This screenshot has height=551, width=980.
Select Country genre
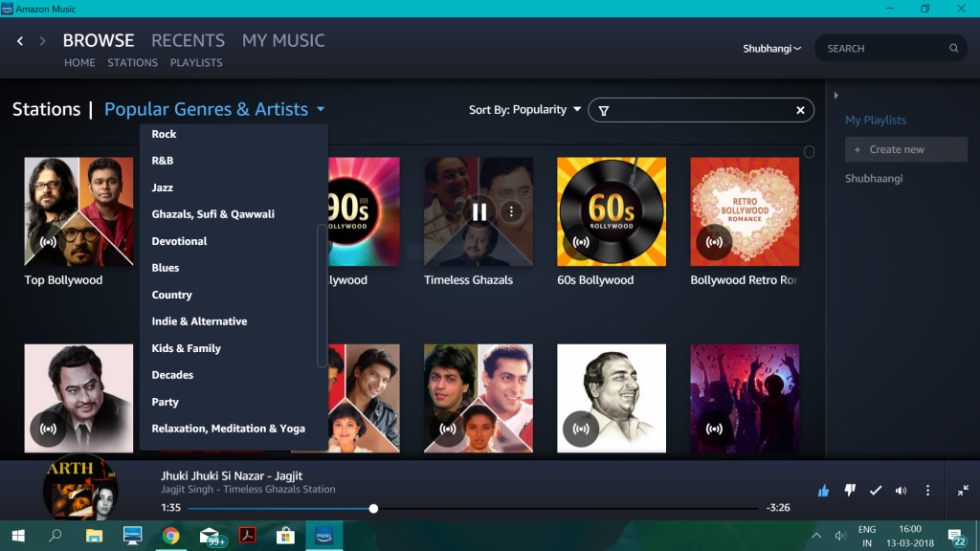[x=172, y=295]
